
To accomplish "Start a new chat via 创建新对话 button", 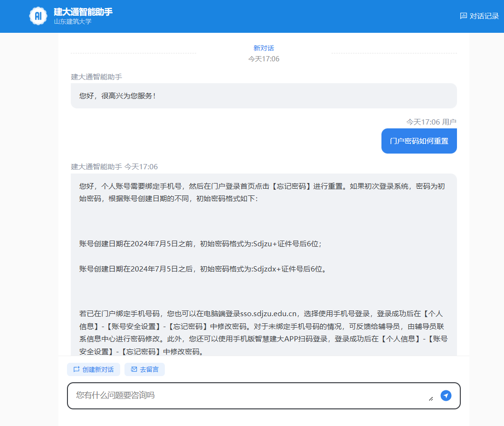I will click(94, 369).
